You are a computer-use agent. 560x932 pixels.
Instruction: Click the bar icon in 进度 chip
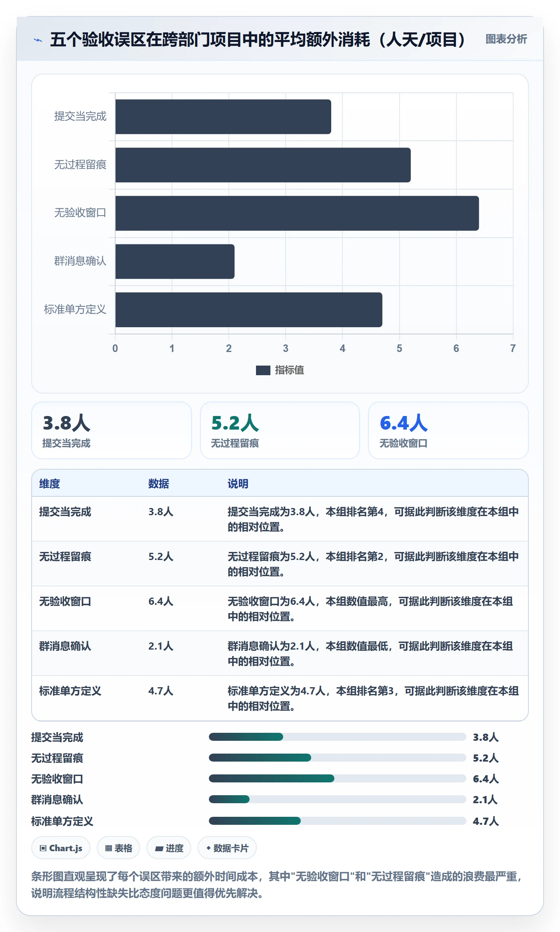159,848
